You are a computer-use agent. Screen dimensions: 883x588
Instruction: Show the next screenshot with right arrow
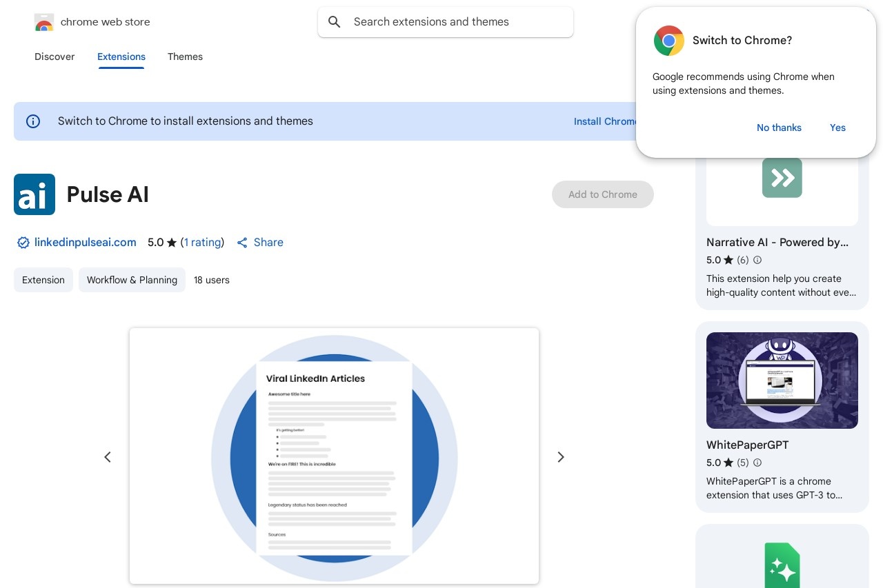pyautogui.click(x=561, y=457)
